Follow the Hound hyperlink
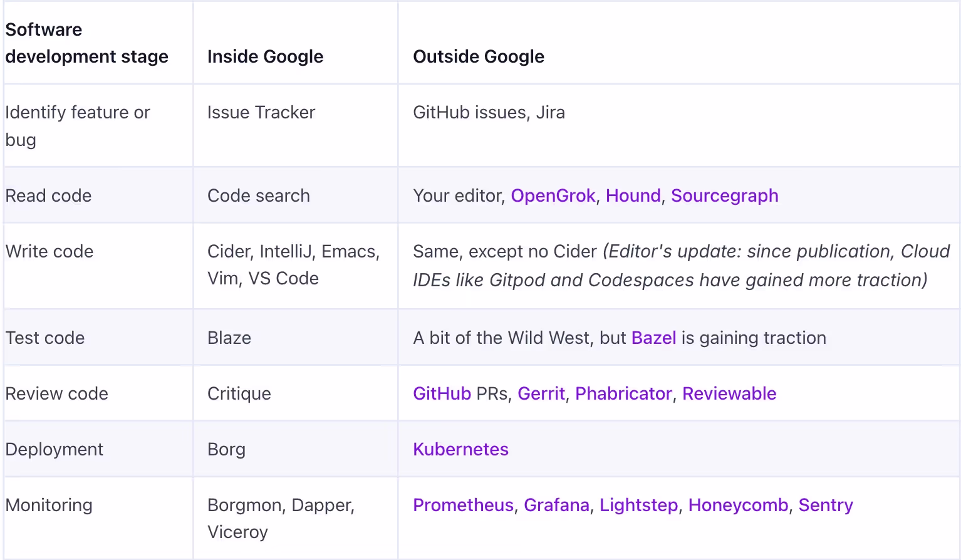The width and height of the screenshot is (961, 560). (633, 196)
